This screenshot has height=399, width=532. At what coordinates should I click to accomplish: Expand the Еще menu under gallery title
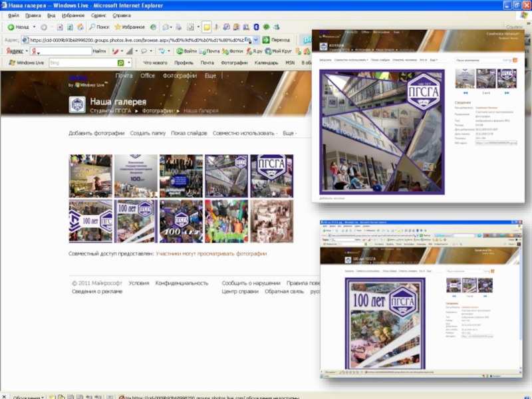point(289,133)
